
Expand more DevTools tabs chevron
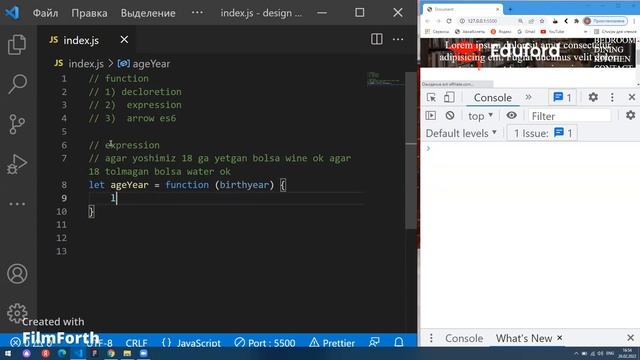click(x=528, y=97)
